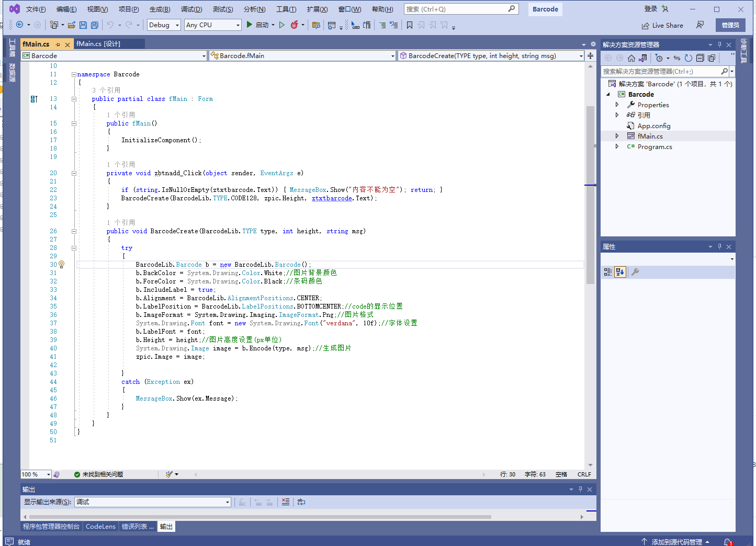The image size is (756, 546).
Task: Click the 启动 start debugging button
Action: [x=259, y=25]
